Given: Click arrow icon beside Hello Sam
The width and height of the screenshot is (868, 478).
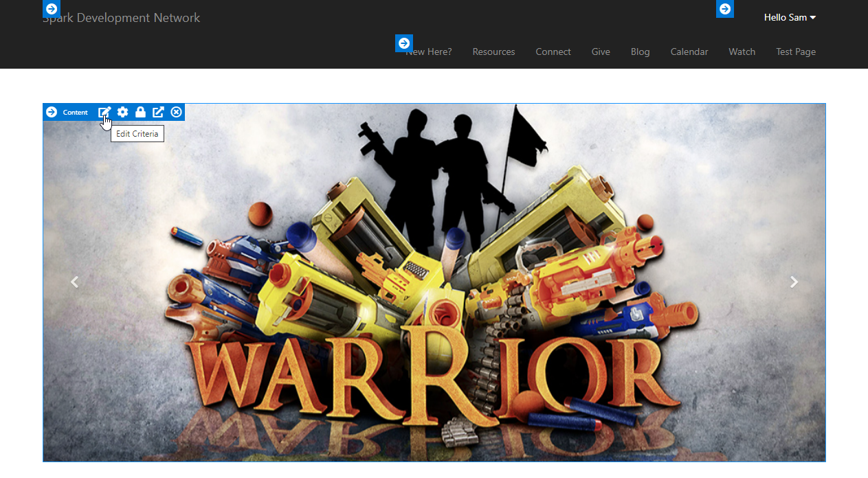Looking at the screenshot, I should pos(725,9).
